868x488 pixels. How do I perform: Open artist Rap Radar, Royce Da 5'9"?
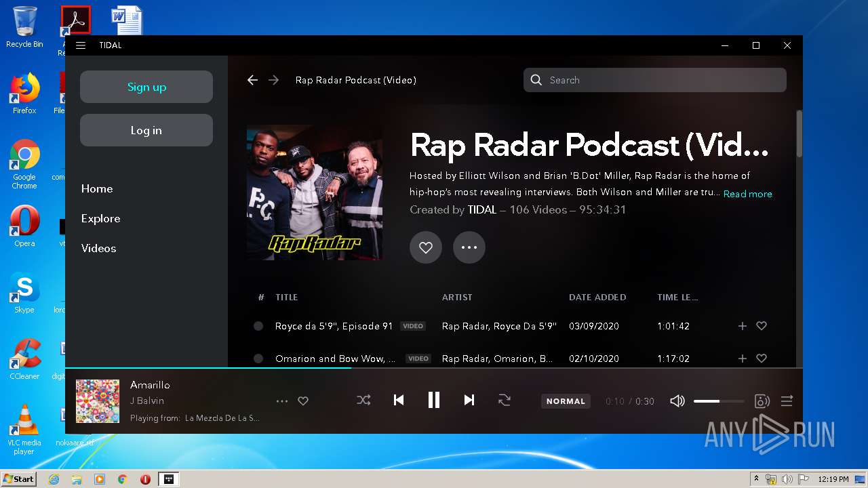pyautogui.click(x=499, y=326)
